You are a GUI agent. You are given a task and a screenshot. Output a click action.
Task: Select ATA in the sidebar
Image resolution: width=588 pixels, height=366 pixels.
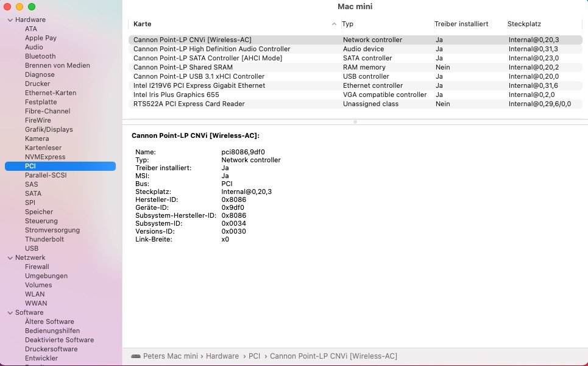[30, 29]
